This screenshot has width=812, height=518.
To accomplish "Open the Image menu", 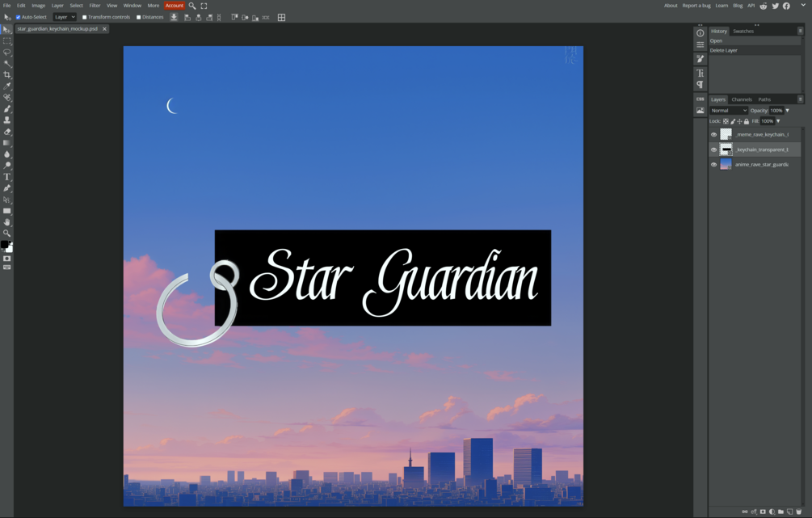I will pos(38,6).
